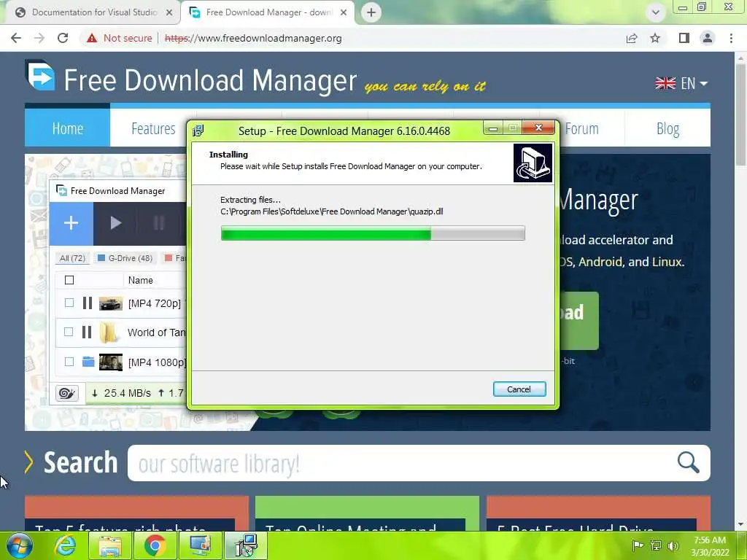Click the UK flag icon
747x560 pixels.
[665, 83]
